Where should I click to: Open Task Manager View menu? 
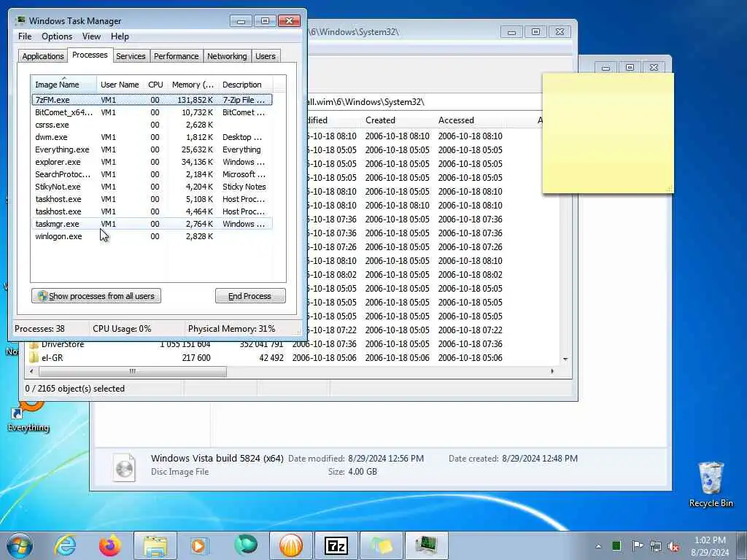click(91, 36)
